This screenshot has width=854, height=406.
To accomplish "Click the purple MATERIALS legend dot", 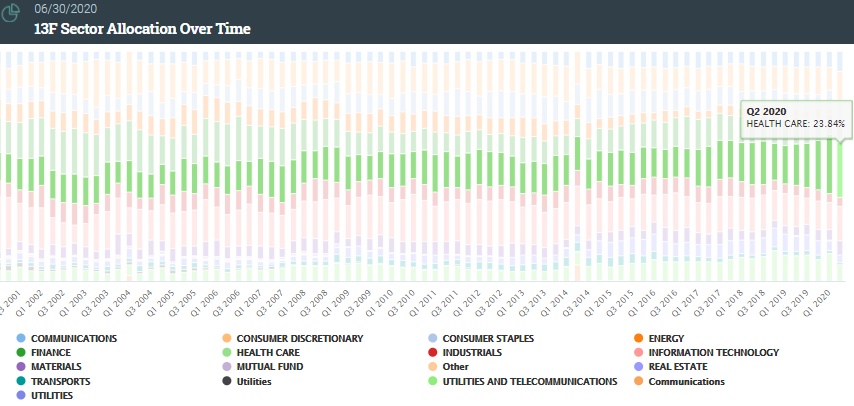I will (20, 367).
